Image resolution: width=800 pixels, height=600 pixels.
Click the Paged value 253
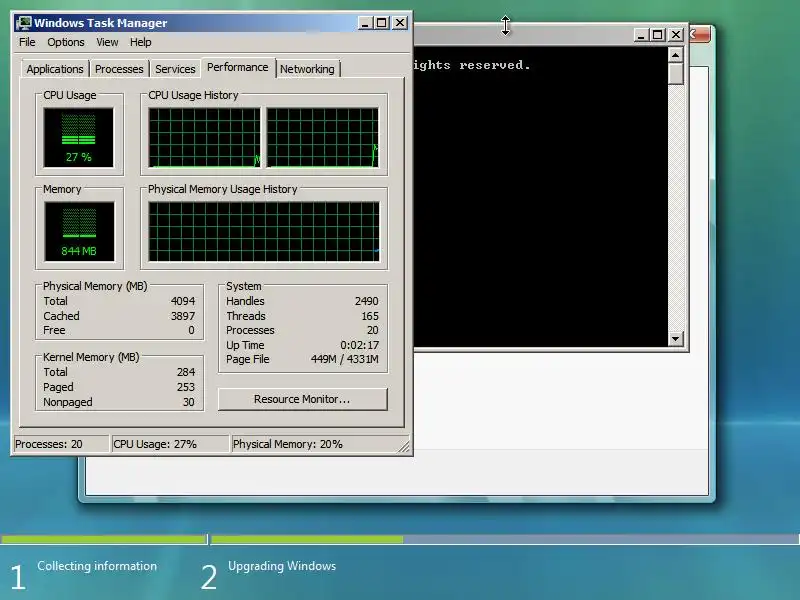click(186, 387)
